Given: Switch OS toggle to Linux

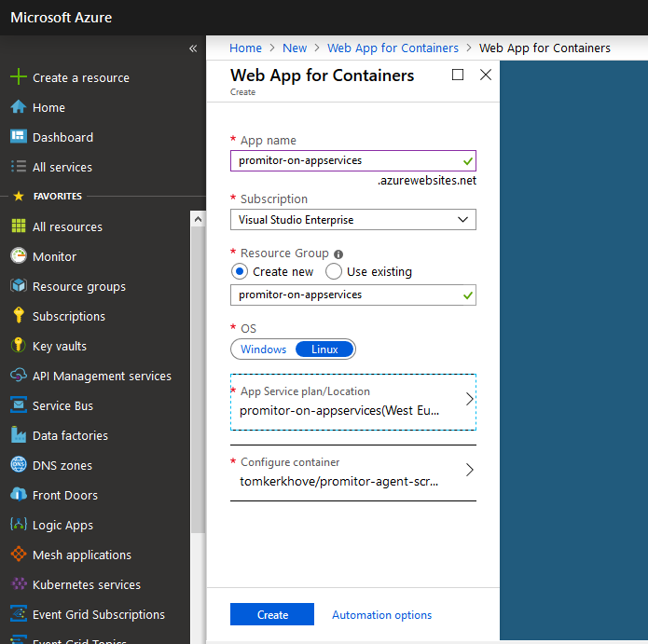Looking at the screenshot, I should pos(324,349).
